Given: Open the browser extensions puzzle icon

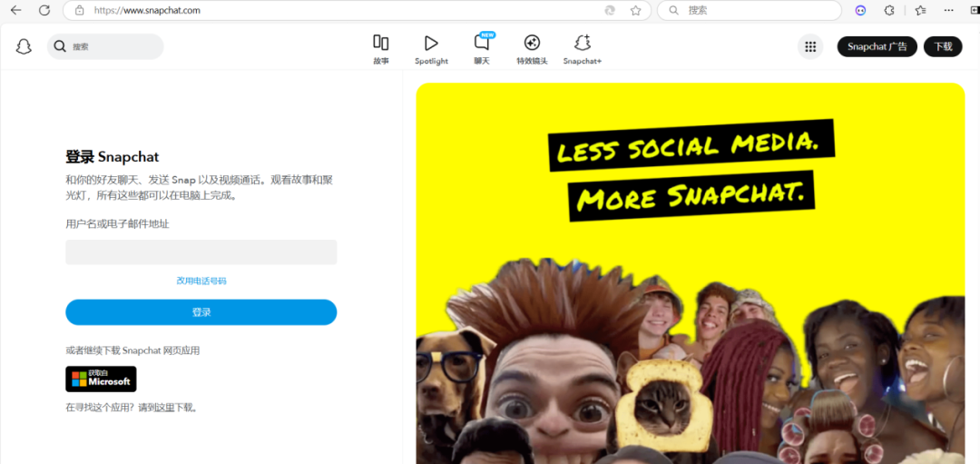Looking at the screenshot, I should 888,11.
